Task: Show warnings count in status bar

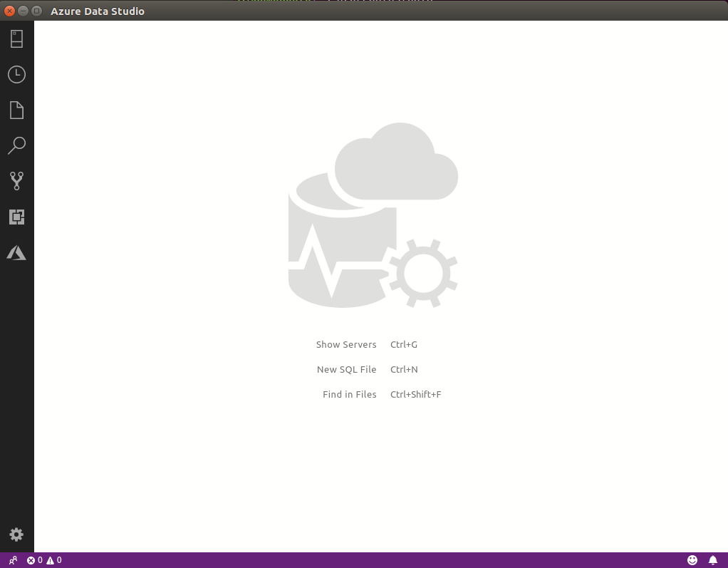Action: (x=54, y=560)
